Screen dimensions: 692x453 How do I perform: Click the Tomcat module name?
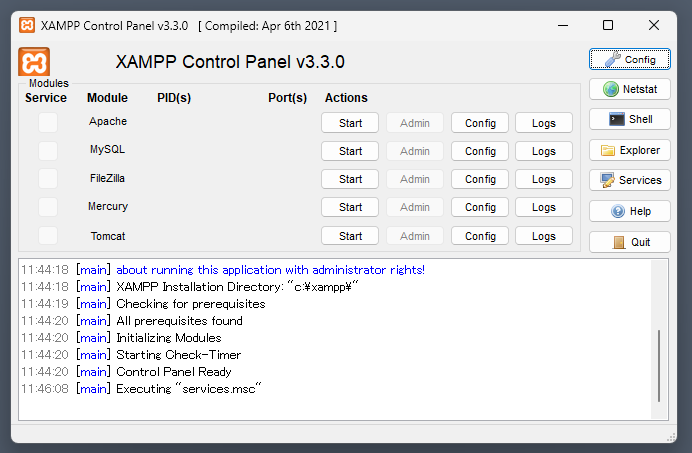108,236
